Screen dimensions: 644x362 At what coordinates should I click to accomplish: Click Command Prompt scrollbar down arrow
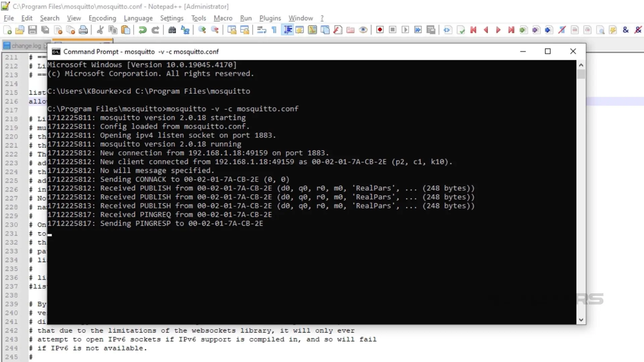pyautogui.click(x=581, y=320)
